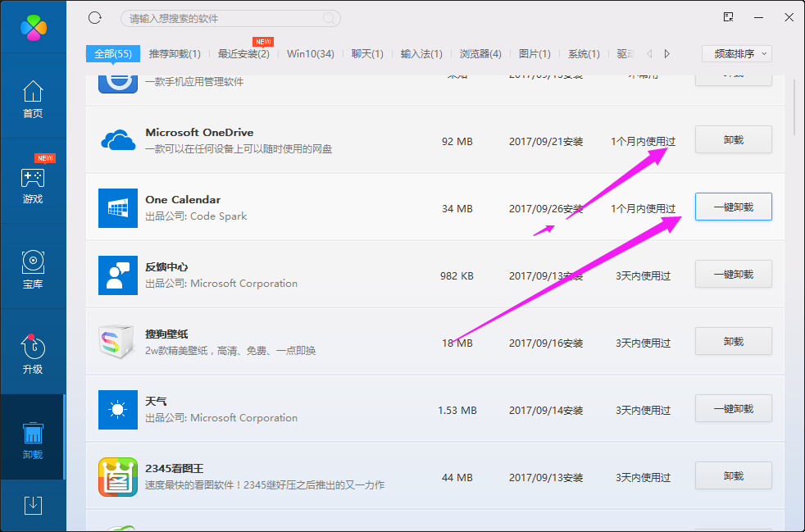Click the colorful app logo top-left

tap(33, 27)
